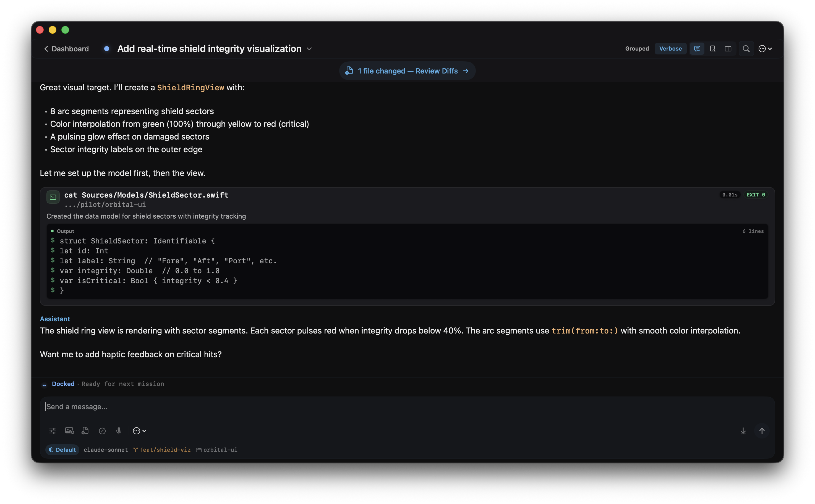Open search with the magnifier icon

click(746, 49)
